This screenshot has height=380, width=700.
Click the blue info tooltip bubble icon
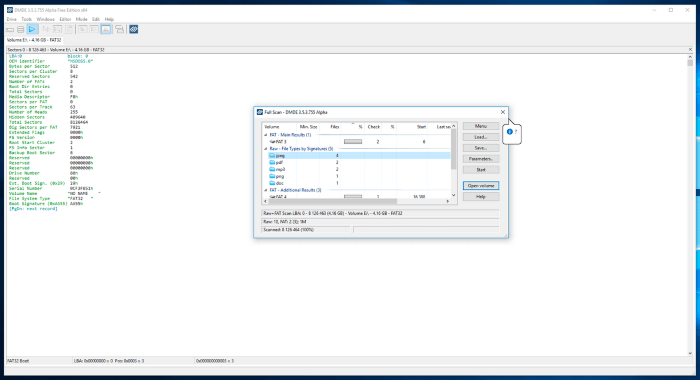point(509,132)
